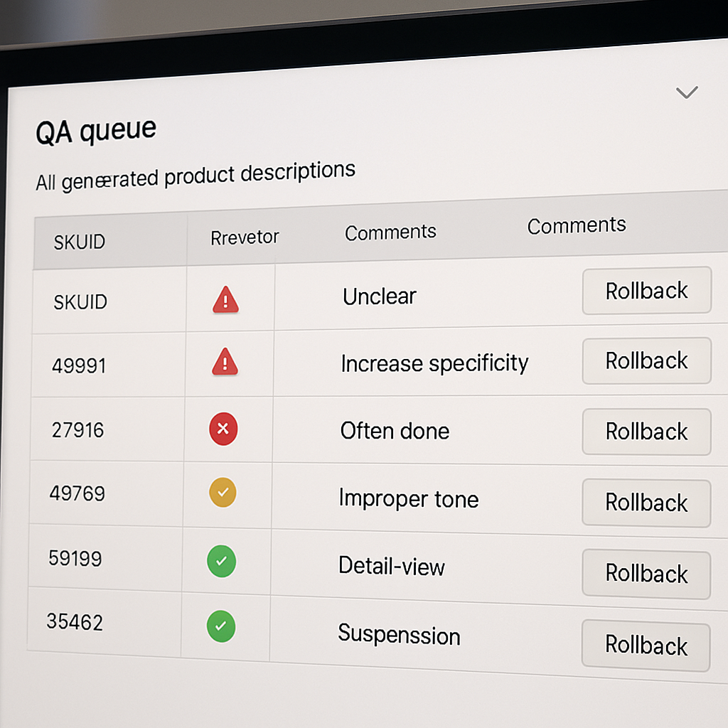Collapse the QA queue panel chevron

(x=687, y=92)
